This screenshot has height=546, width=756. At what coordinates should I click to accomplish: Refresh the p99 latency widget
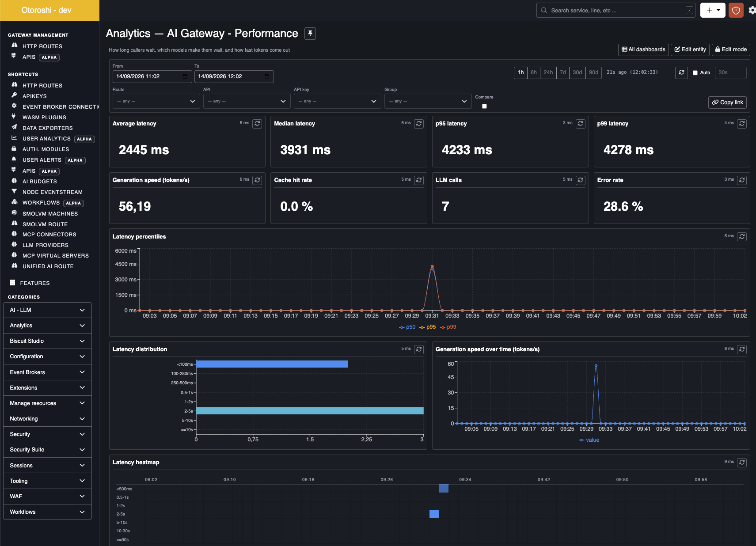coord(742,124)
